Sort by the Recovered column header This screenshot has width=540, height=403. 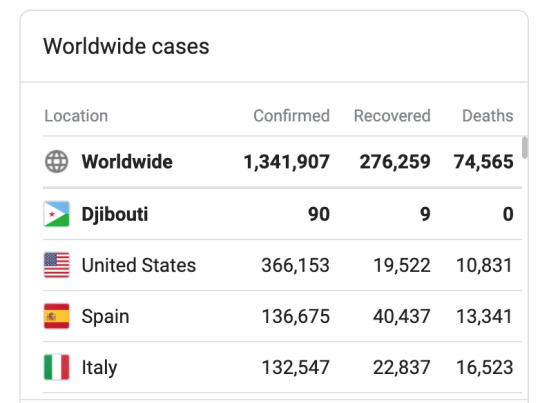(x=392, y=116)
